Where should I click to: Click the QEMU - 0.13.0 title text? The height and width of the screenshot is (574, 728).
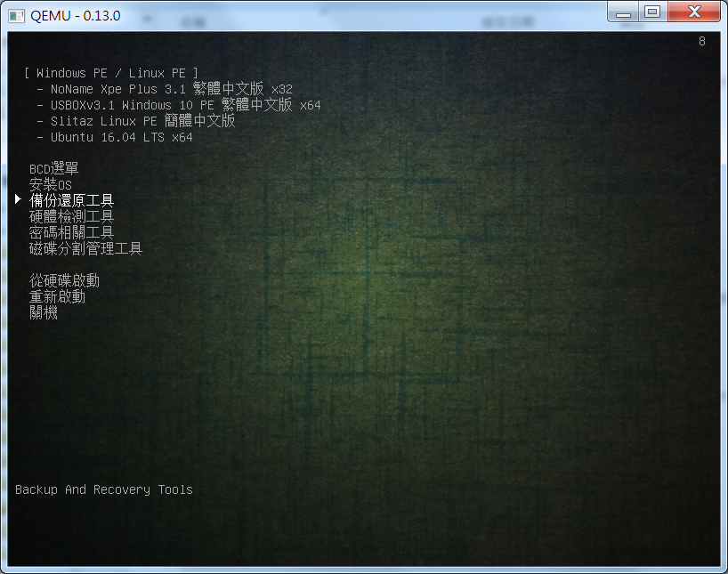click(x=76, y=16)
